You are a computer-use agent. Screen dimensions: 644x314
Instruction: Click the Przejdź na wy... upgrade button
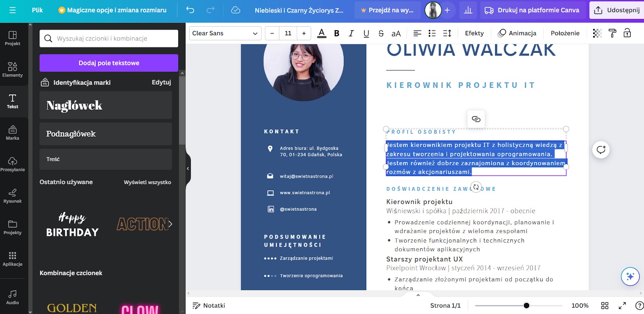[x=387, y=10]
